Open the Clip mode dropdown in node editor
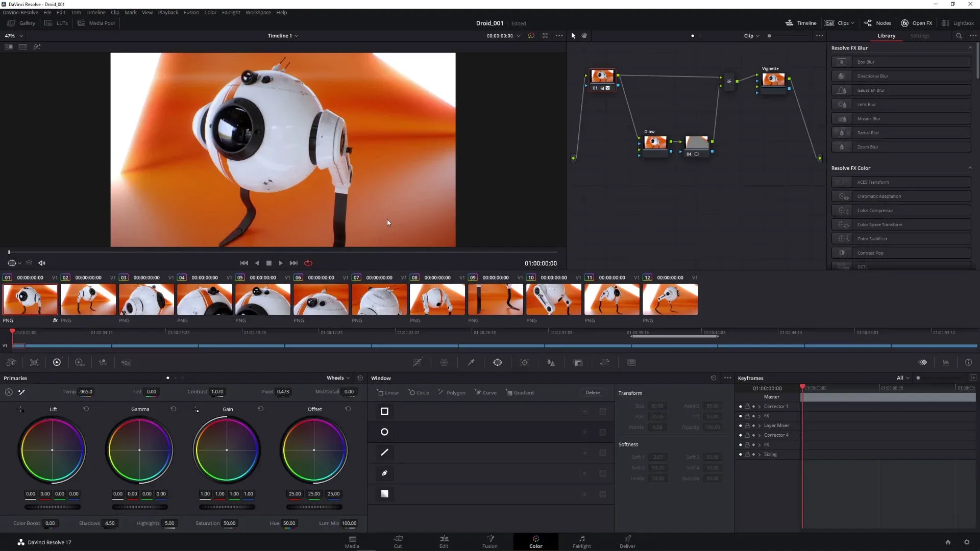Viewport: 980px width, 551px height. tap(751, 36)
